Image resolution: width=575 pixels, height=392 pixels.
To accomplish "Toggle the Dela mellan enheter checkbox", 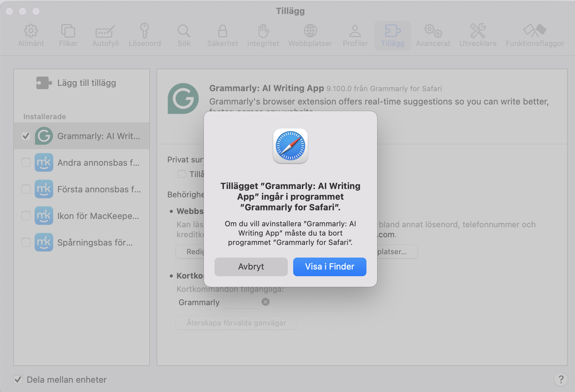I will pos(18,379).
